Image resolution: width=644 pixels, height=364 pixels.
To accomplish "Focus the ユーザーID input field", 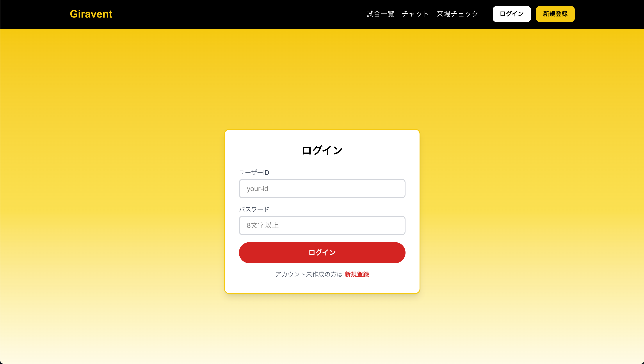I will (322, 189).
